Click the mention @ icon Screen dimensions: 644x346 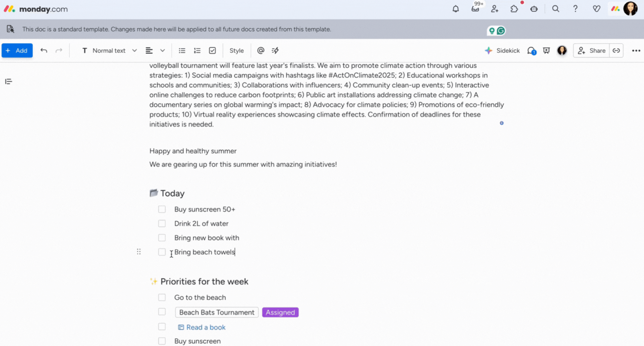coord(261,51)
